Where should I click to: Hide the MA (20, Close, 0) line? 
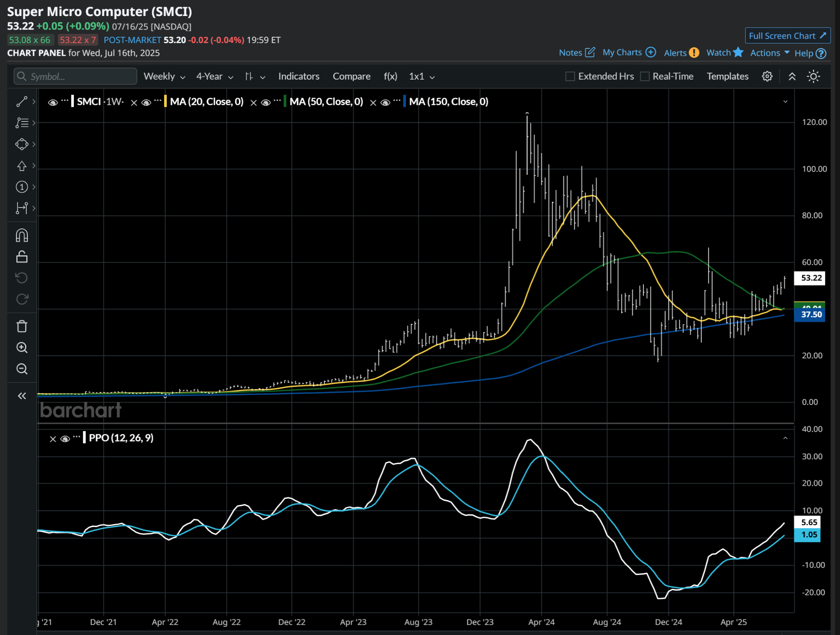(146, 103)
